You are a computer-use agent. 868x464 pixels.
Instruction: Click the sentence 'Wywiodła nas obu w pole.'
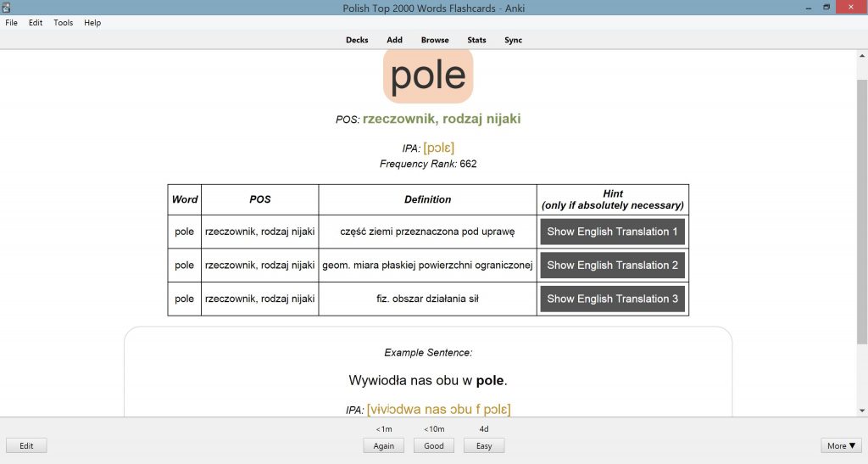point(428,380)
